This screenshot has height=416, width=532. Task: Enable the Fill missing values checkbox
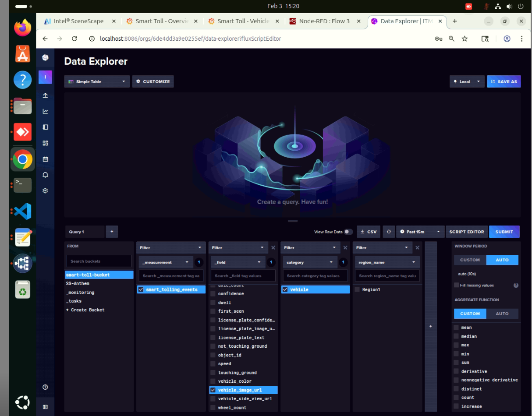point(456,285)
